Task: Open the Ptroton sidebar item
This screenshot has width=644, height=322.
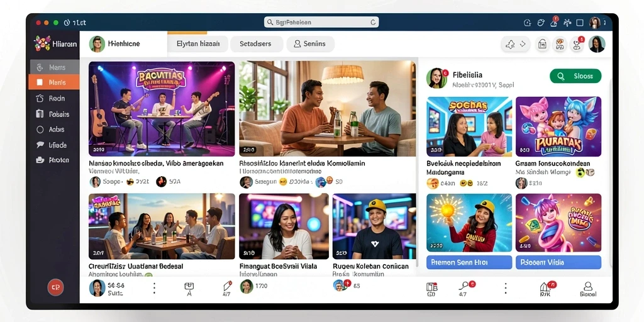Action: click(x=54, y=160)
